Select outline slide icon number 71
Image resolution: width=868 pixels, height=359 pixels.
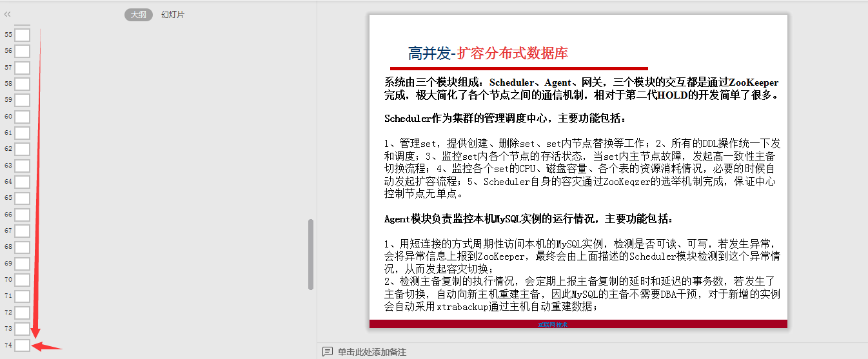[x=23, y=296]
